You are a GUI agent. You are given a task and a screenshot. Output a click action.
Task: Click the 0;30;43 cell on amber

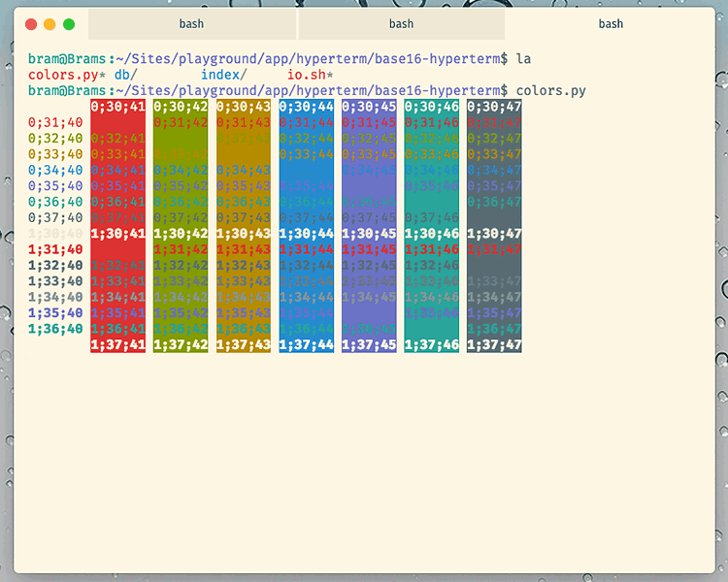click(244, 107)
